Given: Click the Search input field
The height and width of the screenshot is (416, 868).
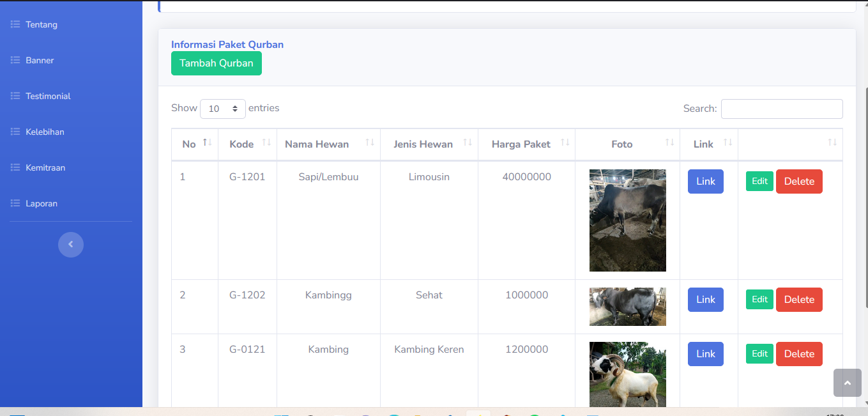Looking at the screenshot, I should pos(782,109).
